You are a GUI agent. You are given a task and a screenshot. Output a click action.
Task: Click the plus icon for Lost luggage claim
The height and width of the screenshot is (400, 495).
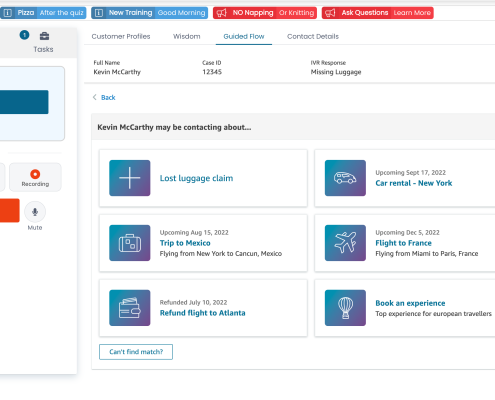[x=130, y=178]
